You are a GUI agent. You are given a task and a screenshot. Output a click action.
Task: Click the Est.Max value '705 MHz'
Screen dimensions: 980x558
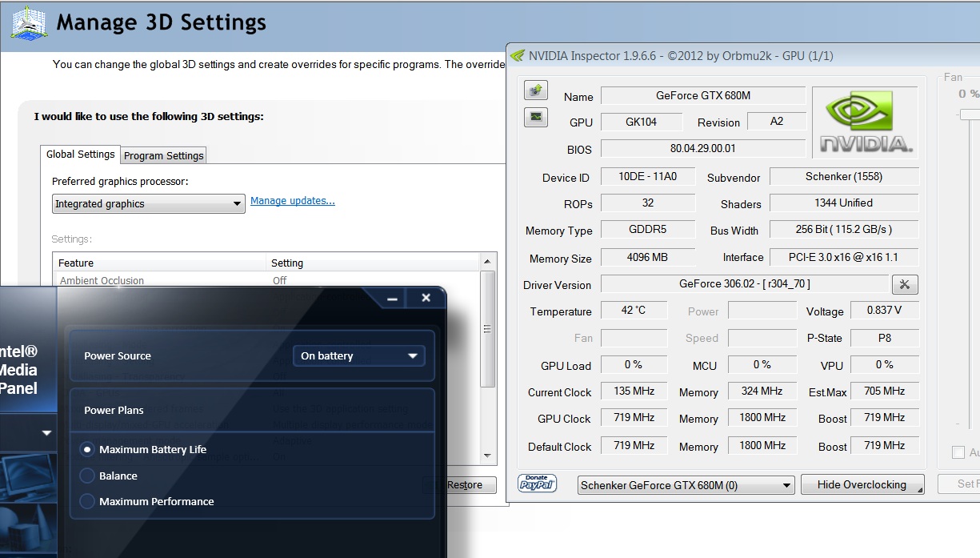click(885, 391)
